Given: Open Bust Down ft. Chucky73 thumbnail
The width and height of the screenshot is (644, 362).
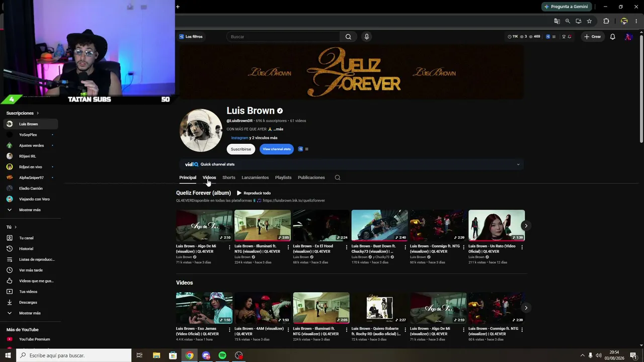Looking at the screenshot, I should coord(380,225).
